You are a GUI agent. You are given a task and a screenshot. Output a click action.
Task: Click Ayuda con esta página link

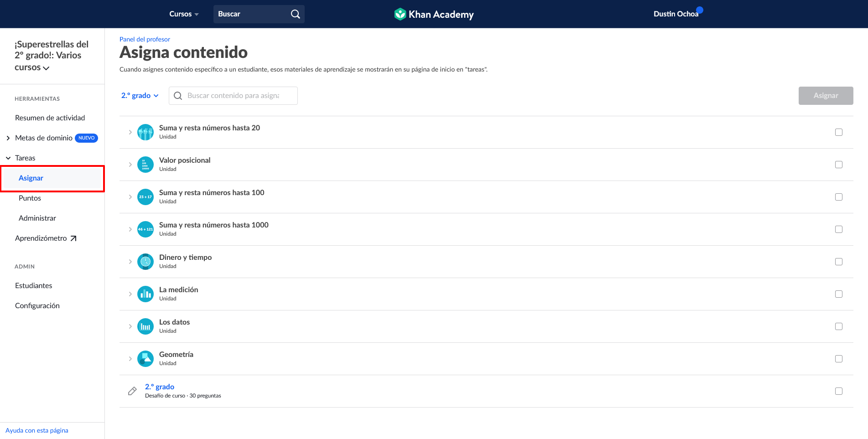pyautogui.click(x=37, y=431)
